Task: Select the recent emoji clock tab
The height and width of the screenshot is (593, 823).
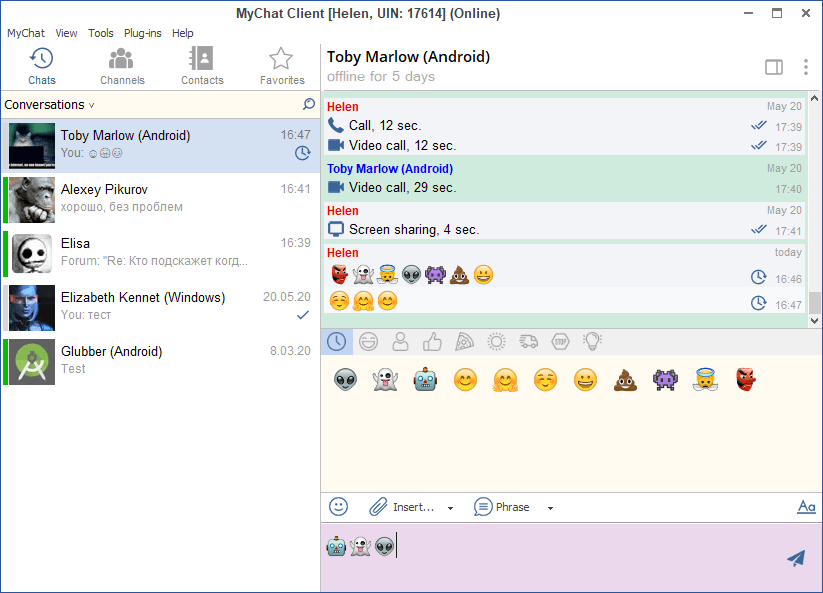Action: pyautogui.click(x=336, y=342)
